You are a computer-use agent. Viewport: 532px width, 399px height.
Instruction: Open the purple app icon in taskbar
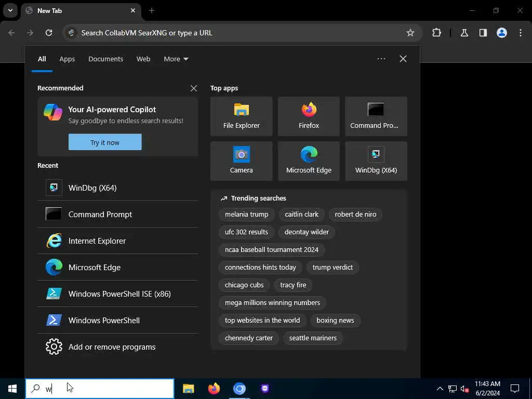pyautogui.click(x=265, y=389)
